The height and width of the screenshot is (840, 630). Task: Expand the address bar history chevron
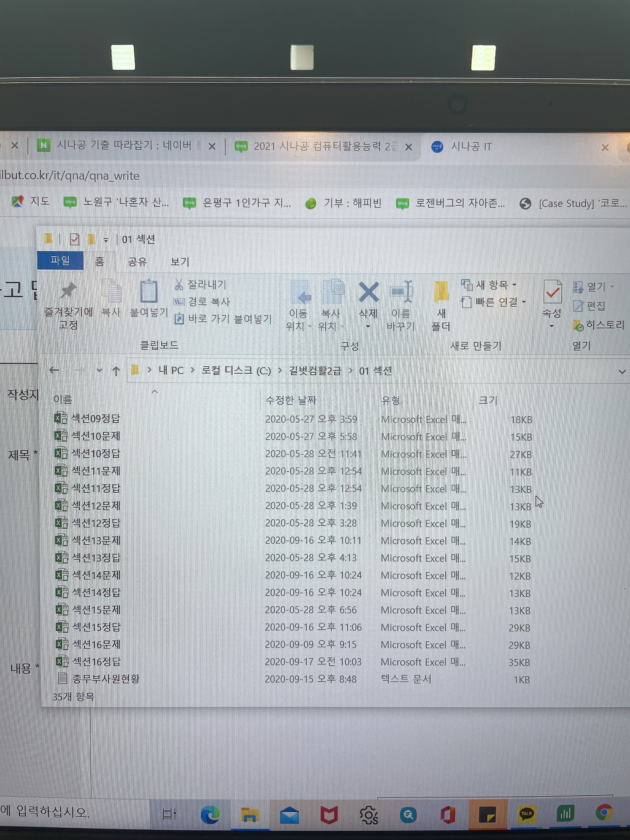click(x=622, y=371)
